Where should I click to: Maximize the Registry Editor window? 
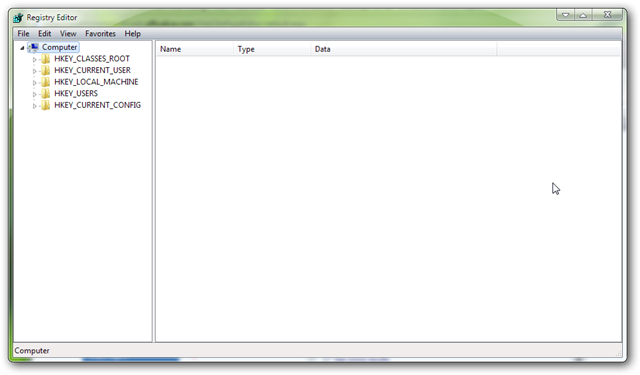pyautogui.click(x=583, y=15)
